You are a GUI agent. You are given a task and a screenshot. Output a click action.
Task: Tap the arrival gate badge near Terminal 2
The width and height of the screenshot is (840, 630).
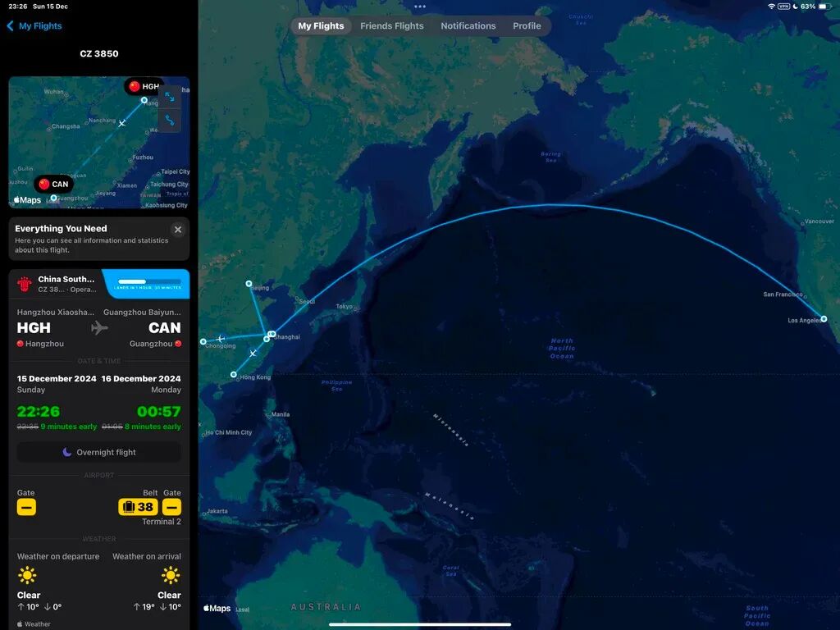[171, 507]
